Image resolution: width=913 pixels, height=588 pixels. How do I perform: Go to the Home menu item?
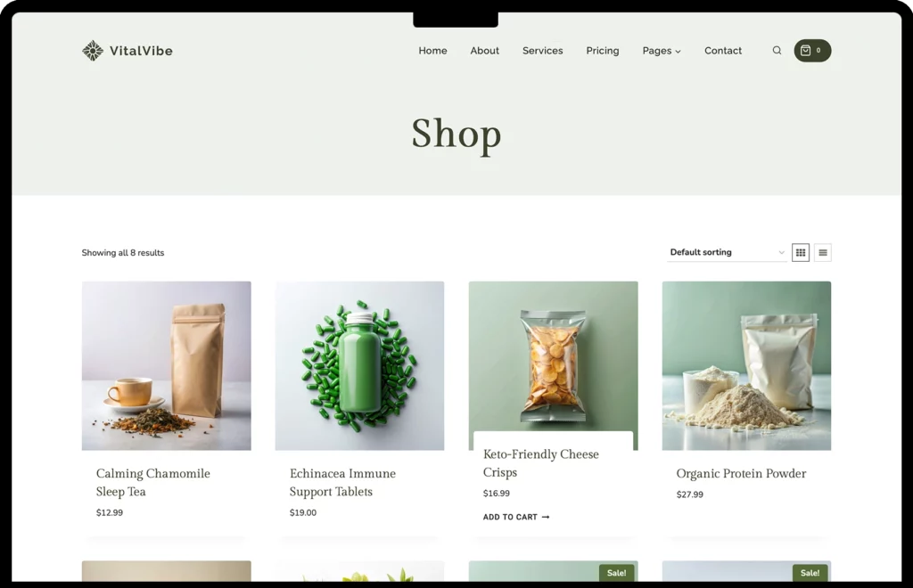432,51
